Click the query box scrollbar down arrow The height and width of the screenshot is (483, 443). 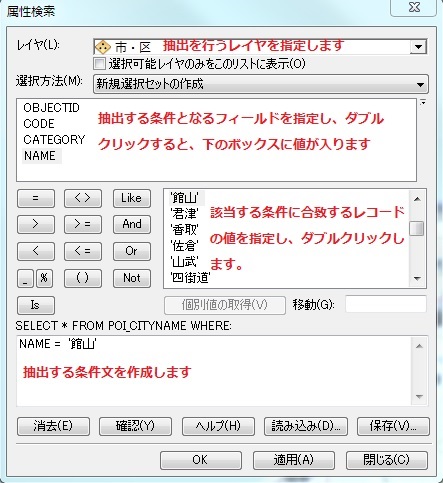click(x=419, y=397)
